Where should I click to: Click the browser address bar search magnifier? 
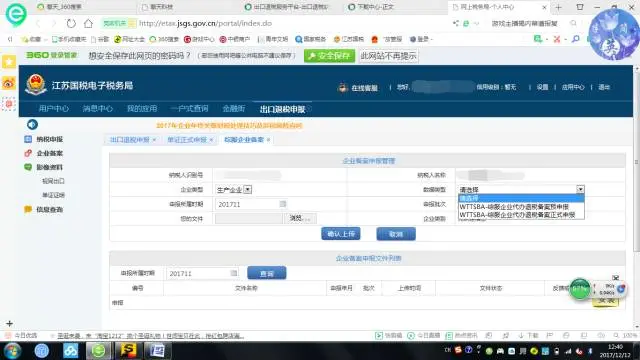pos(573,23)
